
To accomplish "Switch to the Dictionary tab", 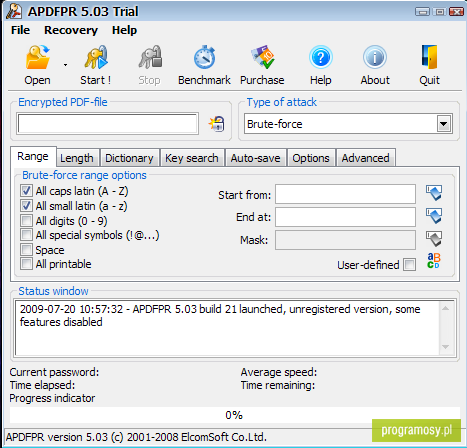I will pos(129,158).
